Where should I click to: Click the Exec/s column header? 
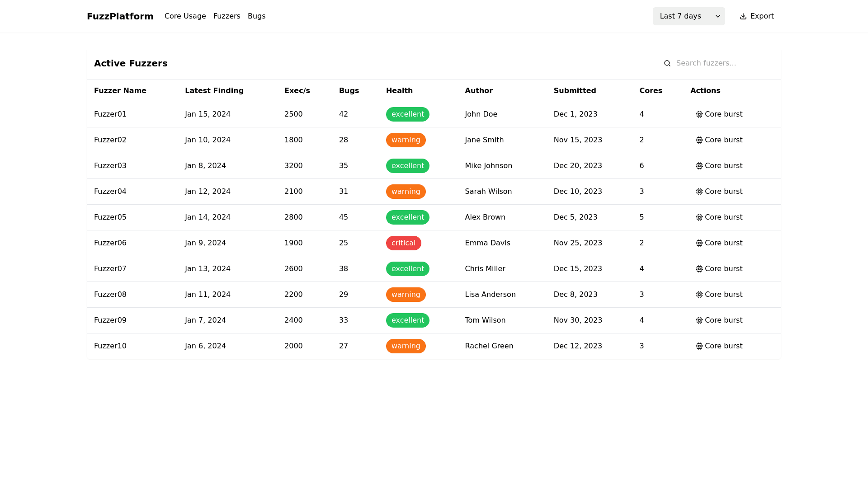[x=297, y=91]
